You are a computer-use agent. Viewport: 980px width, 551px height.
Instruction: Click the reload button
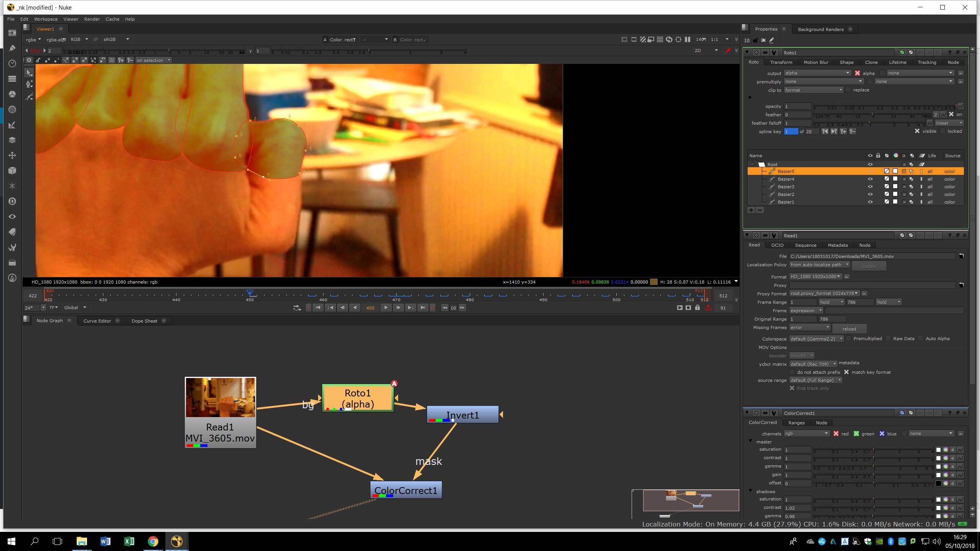pos(849,329)
